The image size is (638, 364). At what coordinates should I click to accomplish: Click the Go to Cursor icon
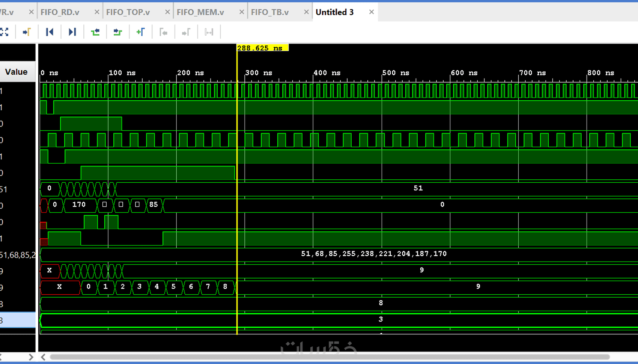point(27,32)
